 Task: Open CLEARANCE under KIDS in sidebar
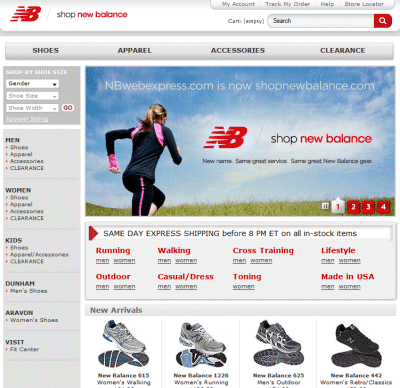(27, 262)
